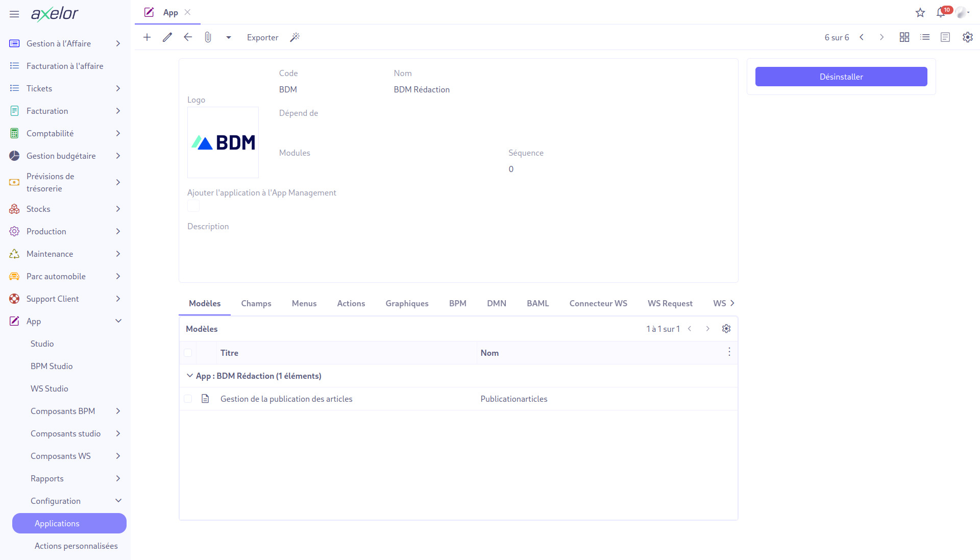Click the magic wand tool icon
980x560 pixels.
click(295, 37)
